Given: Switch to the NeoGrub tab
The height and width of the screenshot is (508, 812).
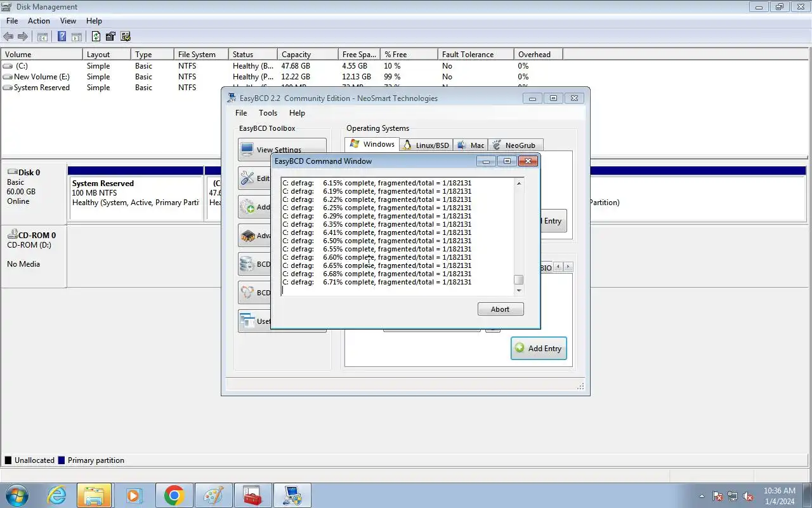Looking at the screenshot, I should pos(514,145).
